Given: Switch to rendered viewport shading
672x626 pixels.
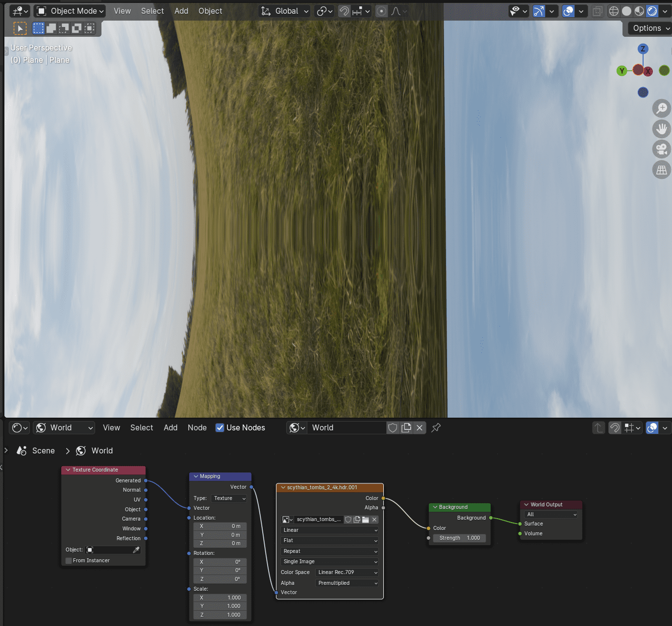Looking at the screenshot, I should click(652, 11).
